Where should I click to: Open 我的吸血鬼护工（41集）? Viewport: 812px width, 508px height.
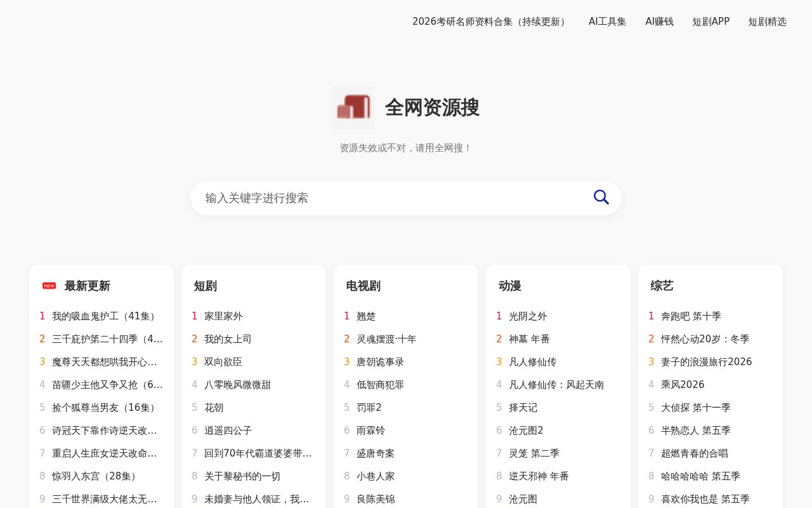pyautogui.click(x=105, y=316)
